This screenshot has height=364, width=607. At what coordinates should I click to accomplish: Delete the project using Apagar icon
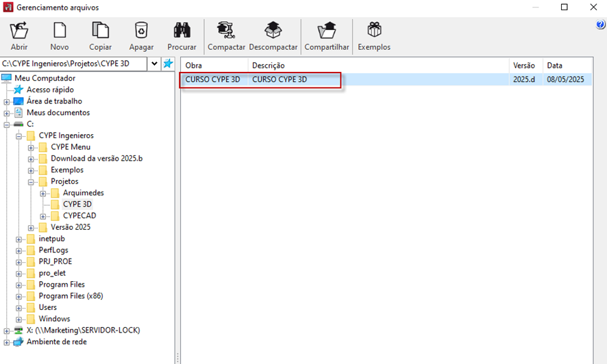(141, 31)
